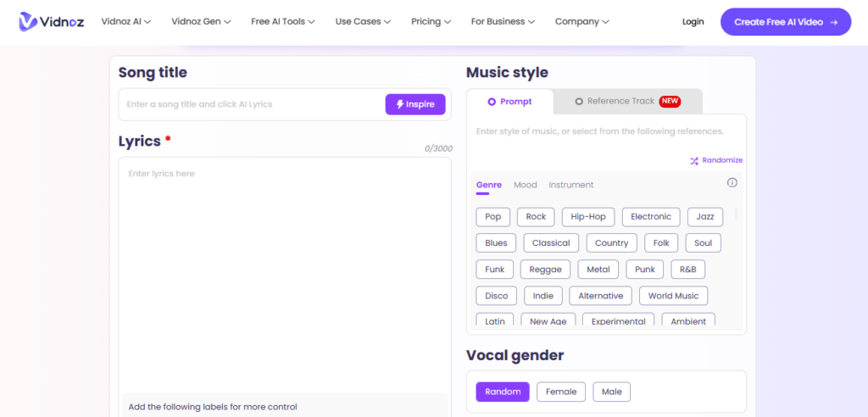Select the Alternative genre tag
This screenshot has height=417, width=868.
point(601,296)
